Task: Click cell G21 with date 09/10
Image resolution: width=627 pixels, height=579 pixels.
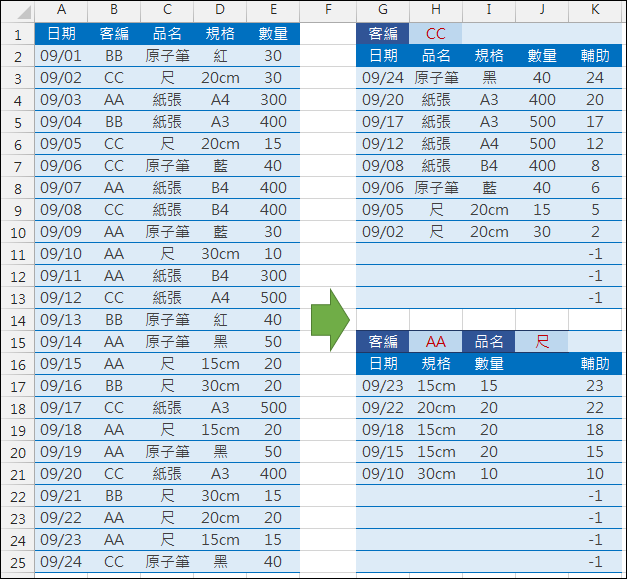Action: [383, 473]
